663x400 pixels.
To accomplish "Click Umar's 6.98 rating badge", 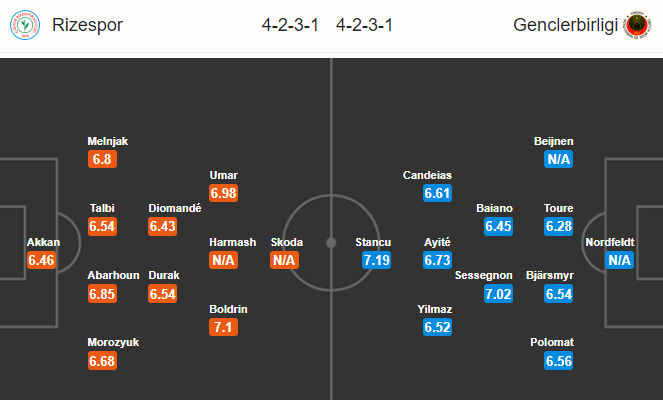I will [223, 193].
